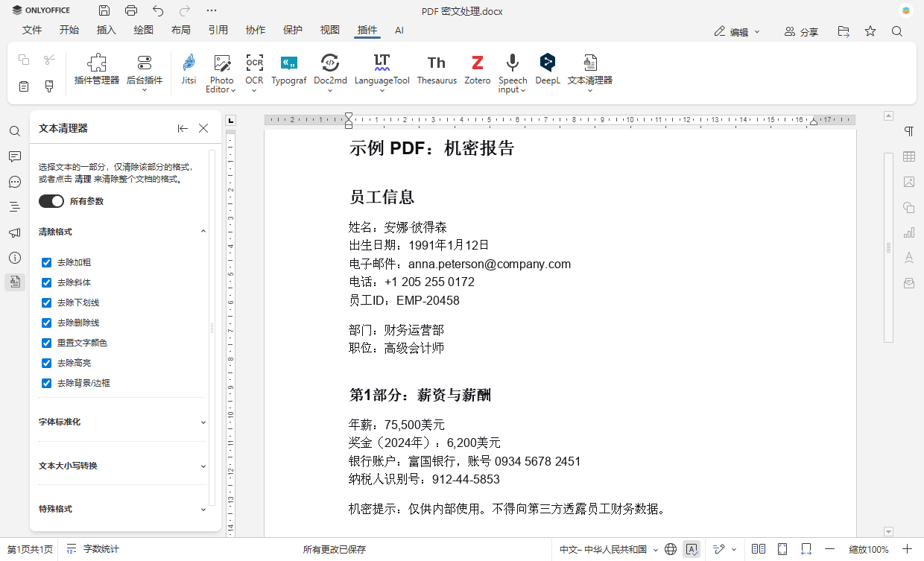This screenshot has width=924, height=561.
Task: Open the DeepL translation plugin
Action: click(547, 71)
